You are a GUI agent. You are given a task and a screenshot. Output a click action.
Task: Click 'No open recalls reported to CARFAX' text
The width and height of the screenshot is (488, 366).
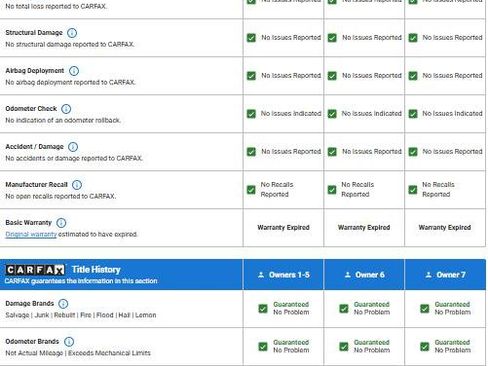click(x=61, y=196)
